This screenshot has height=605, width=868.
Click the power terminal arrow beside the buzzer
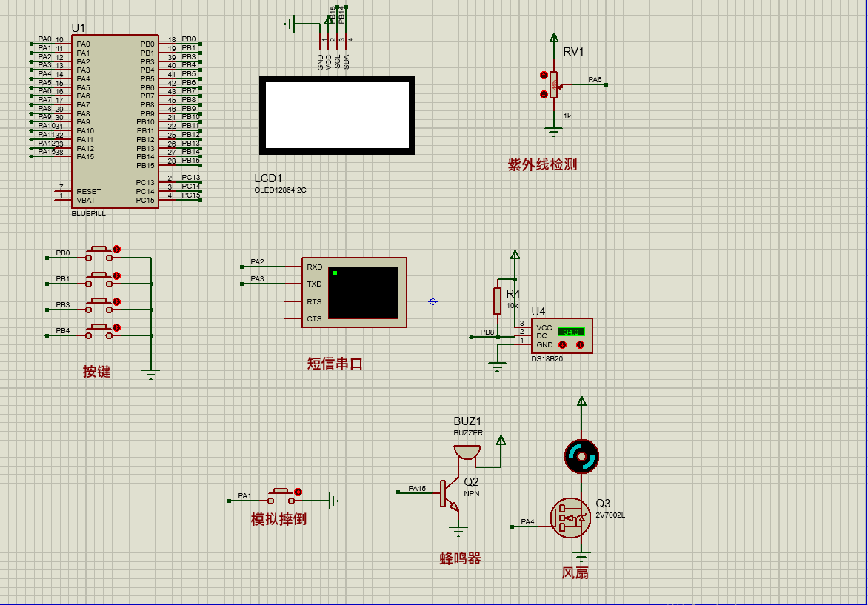point(501,441)
